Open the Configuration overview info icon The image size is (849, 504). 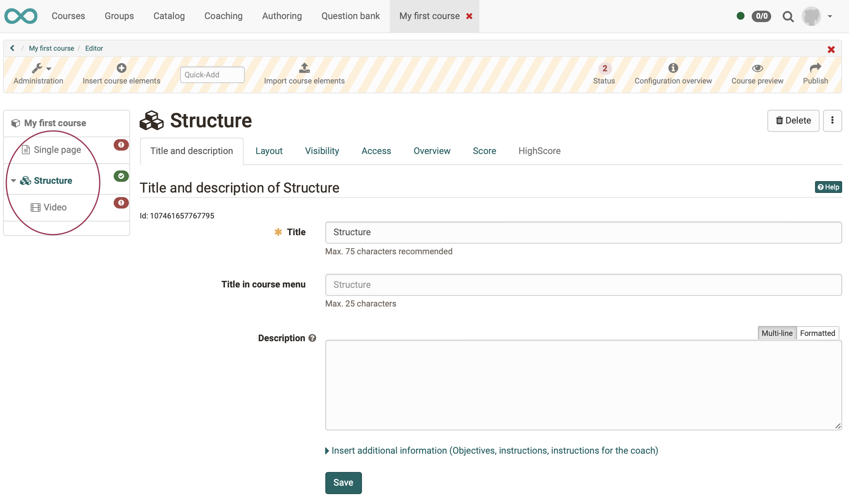tap(673, 68)
